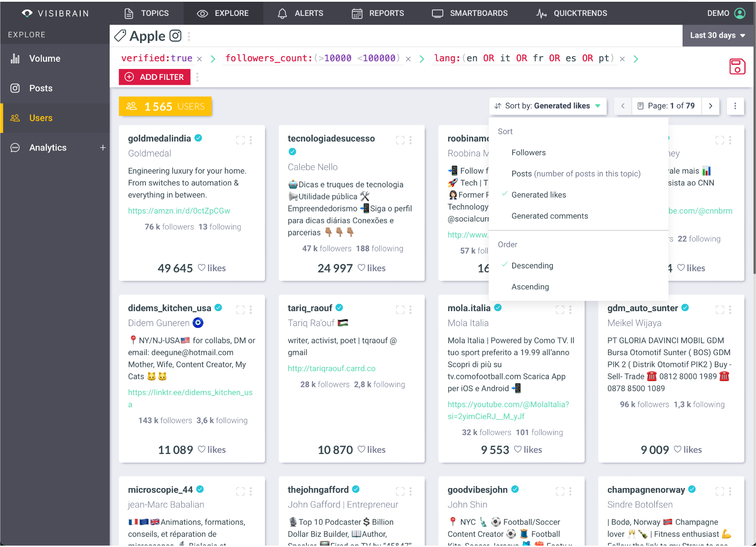Click the 1 565 USERS badge

(x=165, y=106)
